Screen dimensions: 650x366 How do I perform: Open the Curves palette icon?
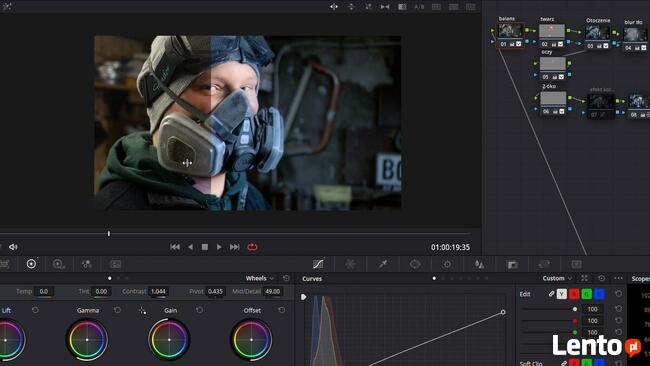coord(318,264)
